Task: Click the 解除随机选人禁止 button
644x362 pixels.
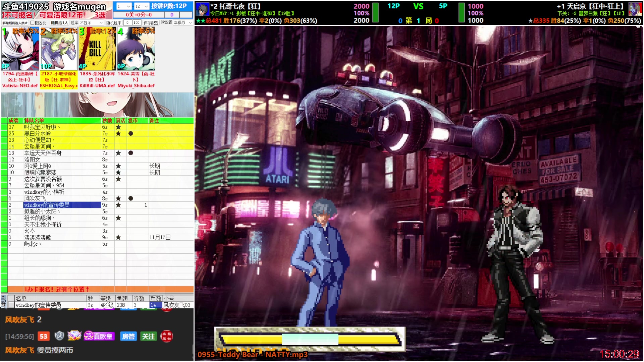Action: (x=15, y=23)
